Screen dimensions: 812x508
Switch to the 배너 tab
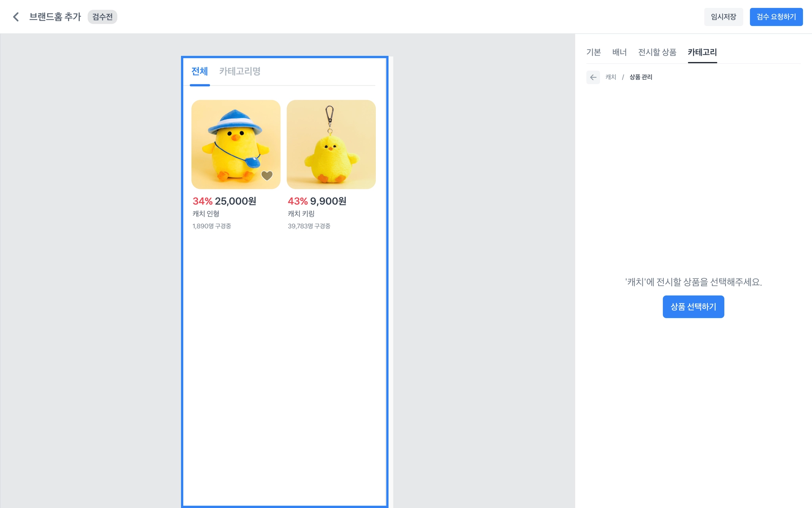[619, 52]
